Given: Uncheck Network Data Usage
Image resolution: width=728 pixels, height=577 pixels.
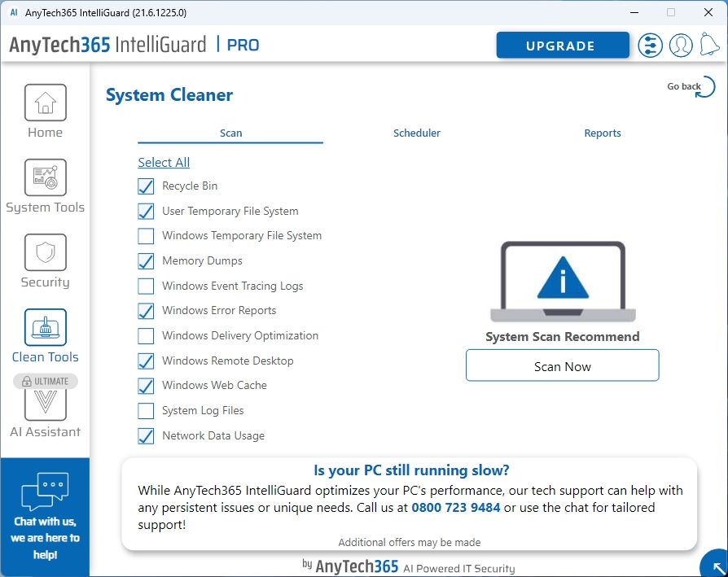Looking at the screenshot, I should click(146, 436).
